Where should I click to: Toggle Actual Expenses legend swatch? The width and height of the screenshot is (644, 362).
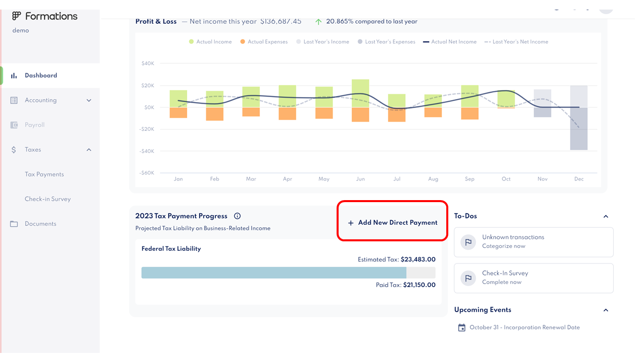(x=243, y=42)
